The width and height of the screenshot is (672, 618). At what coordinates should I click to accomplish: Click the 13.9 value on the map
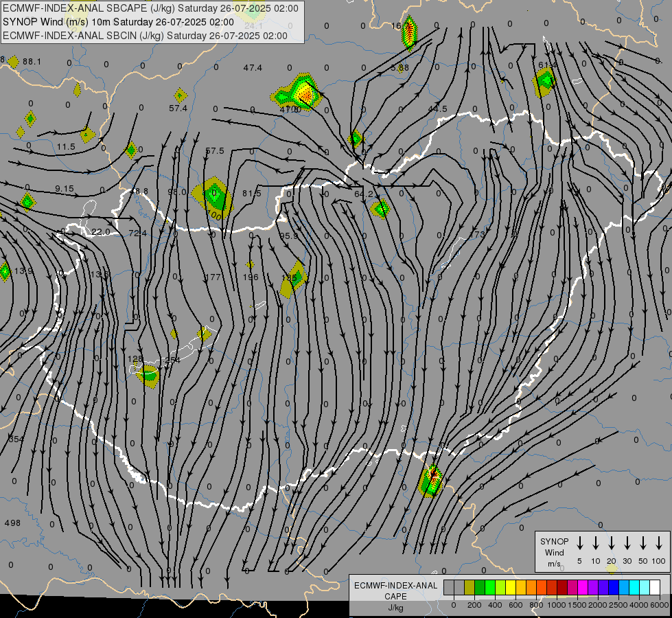(23, 271)
